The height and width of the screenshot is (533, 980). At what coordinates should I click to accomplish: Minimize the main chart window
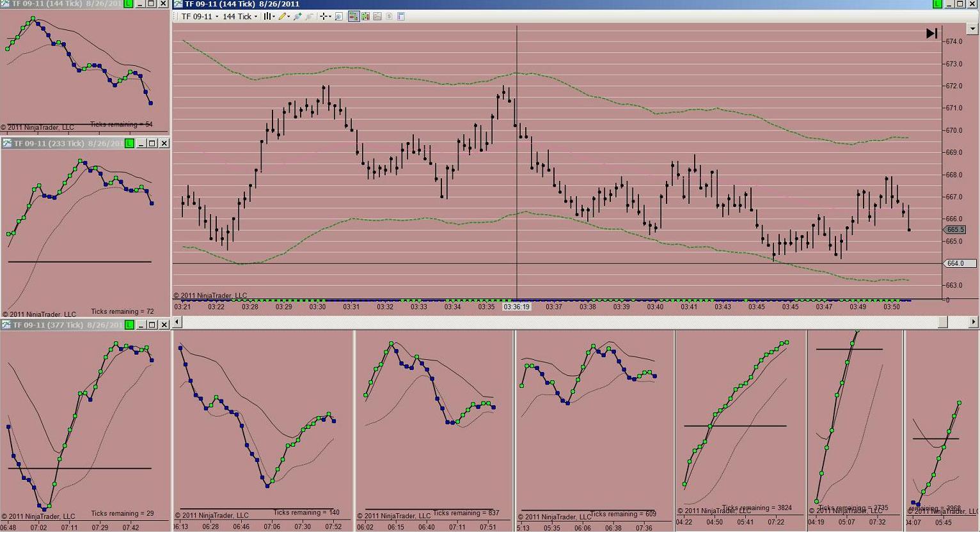click(949, 4)
